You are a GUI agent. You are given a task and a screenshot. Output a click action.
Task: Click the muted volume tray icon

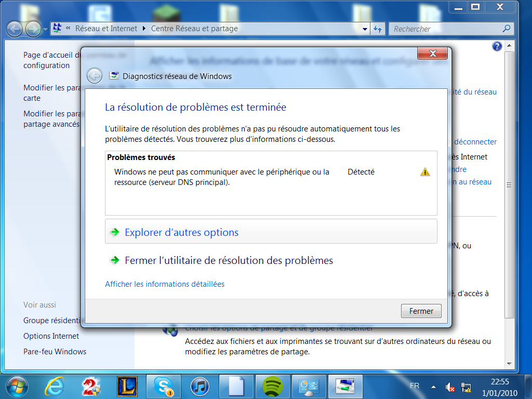pos(449,387)
